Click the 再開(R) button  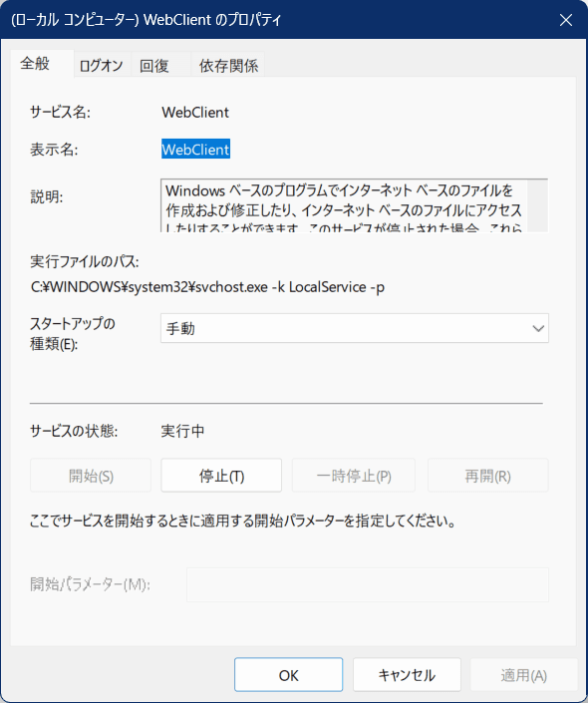pyautogui.click(x=488, y=476)
